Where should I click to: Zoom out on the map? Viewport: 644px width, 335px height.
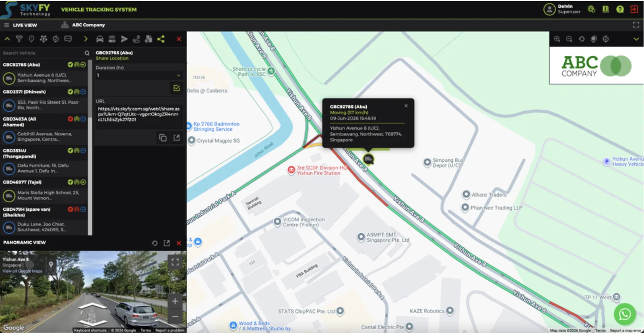[569, 39]
